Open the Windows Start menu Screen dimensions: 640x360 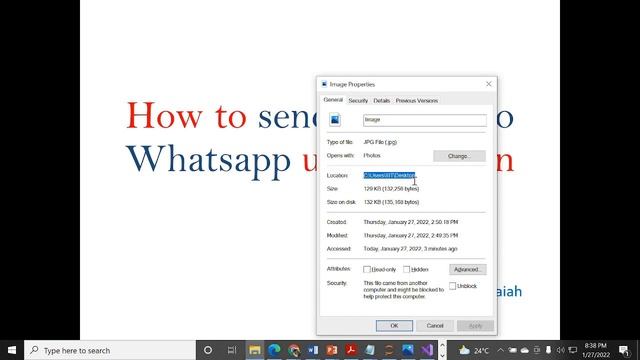point(12,350)
